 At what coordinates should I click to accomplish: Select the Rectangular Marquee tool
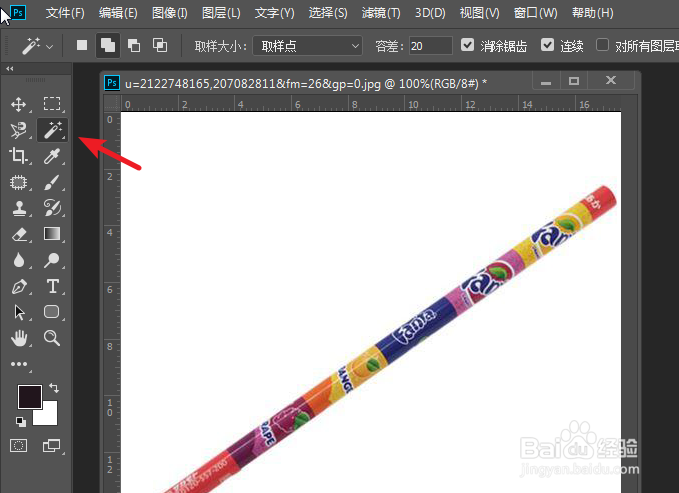click(52, 104)
